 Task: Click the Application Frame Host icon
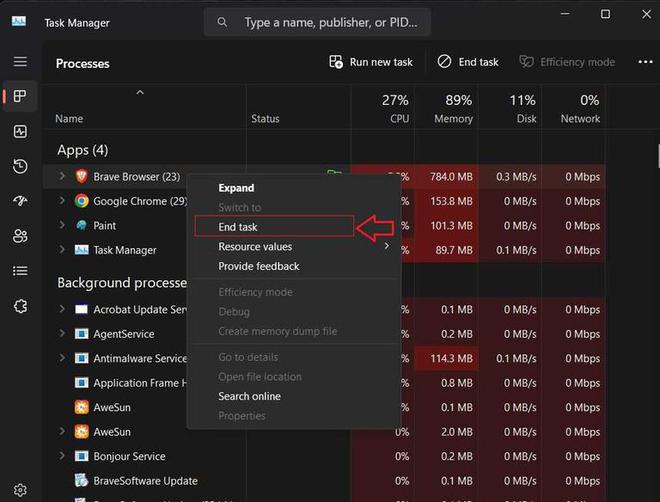[81, 382]
